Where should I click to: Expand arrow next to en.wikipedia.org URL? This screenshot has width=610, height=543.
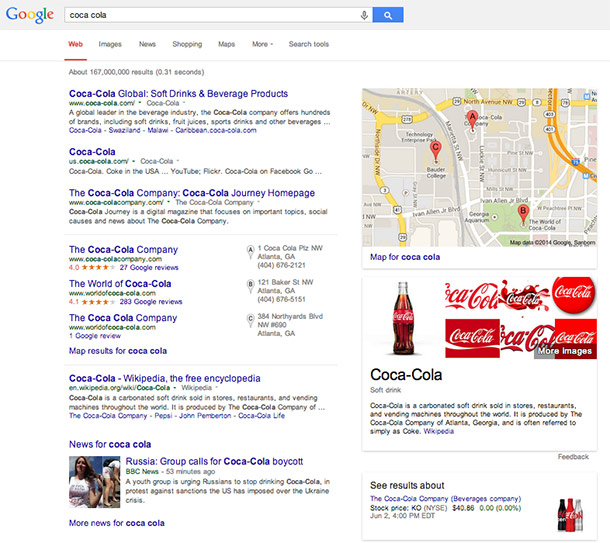coord(175,387)
